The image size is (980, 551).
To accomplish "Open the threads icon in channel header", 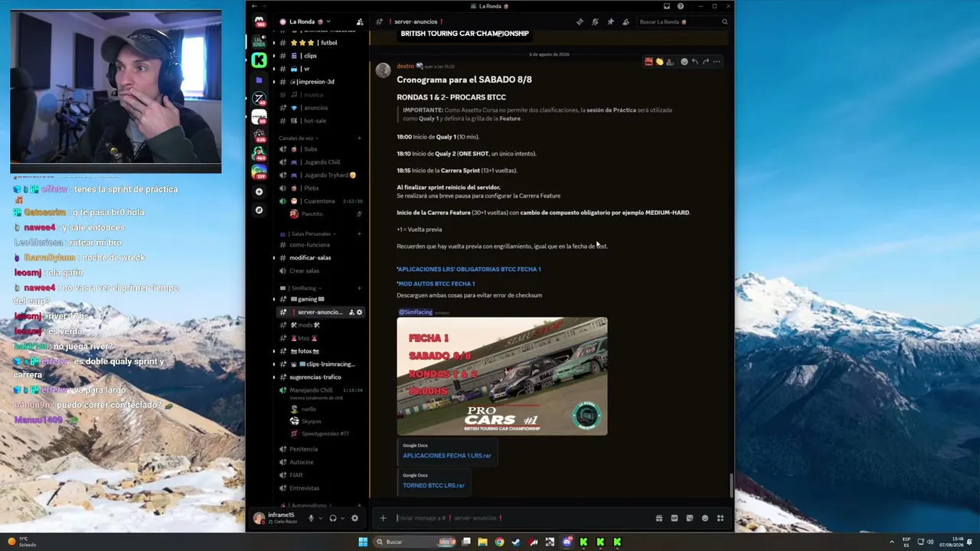I will coord(580,22).
